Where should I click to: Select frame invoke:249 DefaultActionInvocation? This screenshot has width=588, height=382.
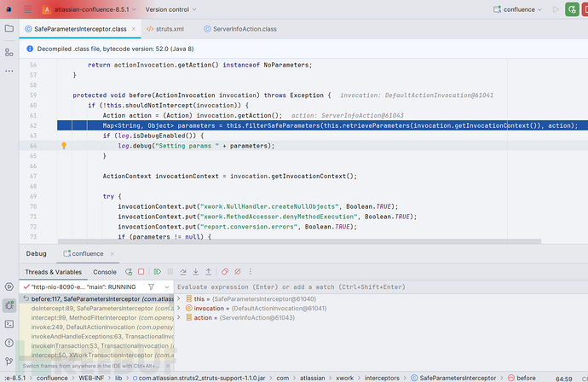pos(97,327)
